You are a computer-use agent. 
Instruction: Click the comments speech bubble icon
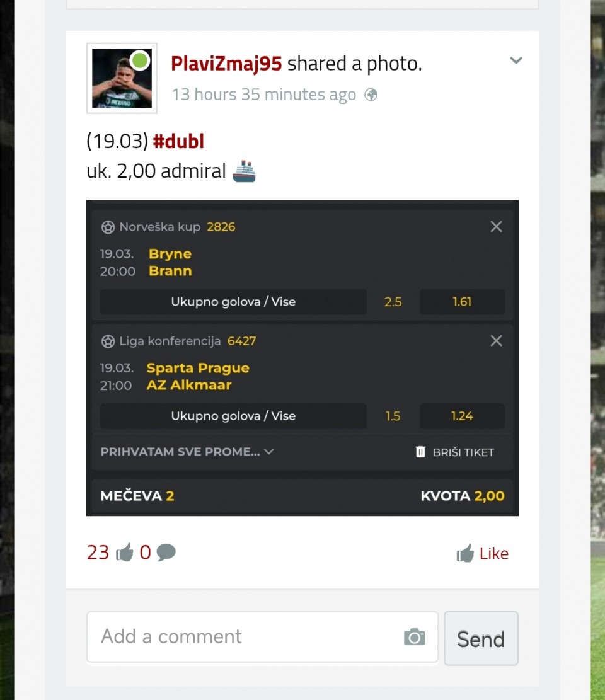point(166,553)
